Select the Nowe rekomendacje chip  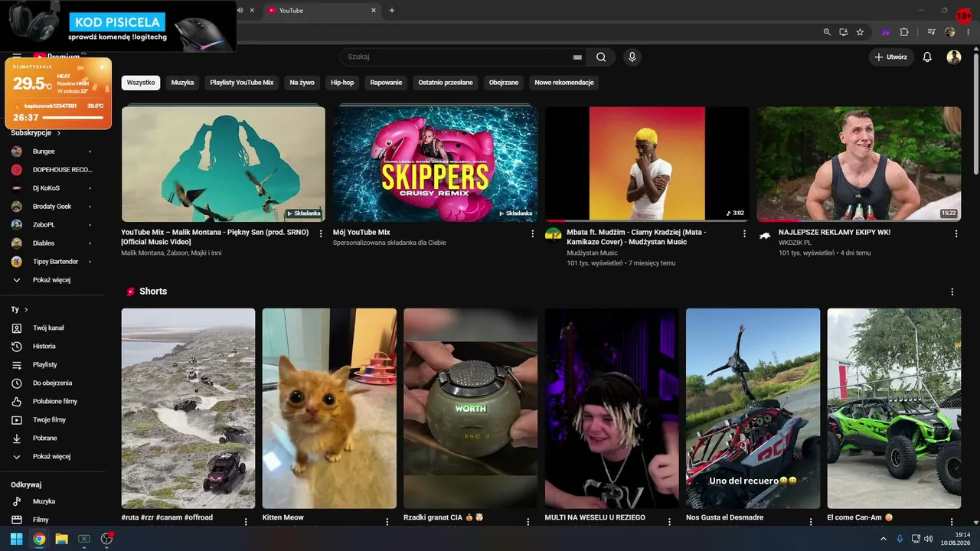(564, 83)
